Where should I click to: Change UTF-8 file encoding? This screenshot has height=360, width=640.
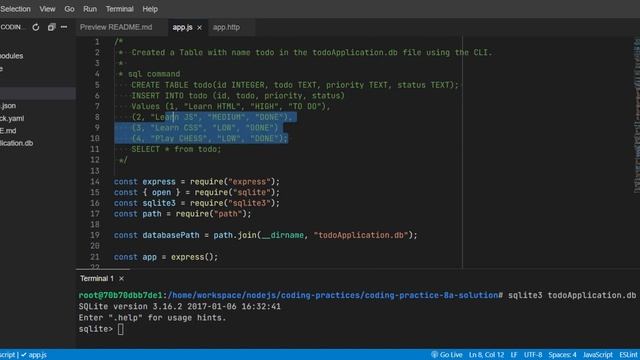click(533, 355)
